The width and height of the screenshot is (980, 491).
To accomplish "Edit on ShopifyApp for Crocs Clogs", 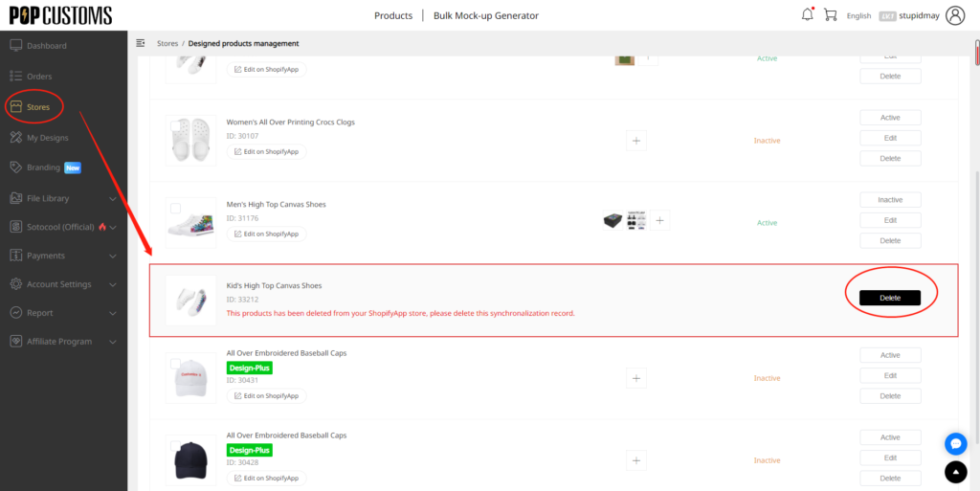I will coord(267,152).
